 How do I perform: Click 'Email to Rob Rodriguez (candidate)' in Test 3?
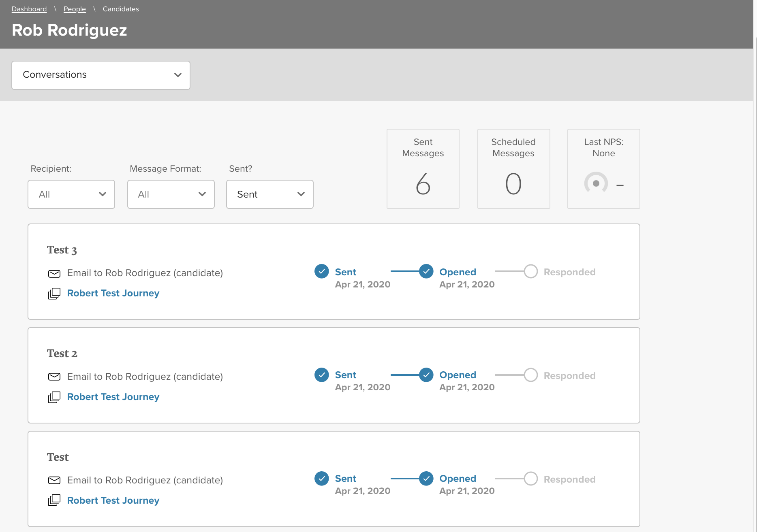coord(145,273)
